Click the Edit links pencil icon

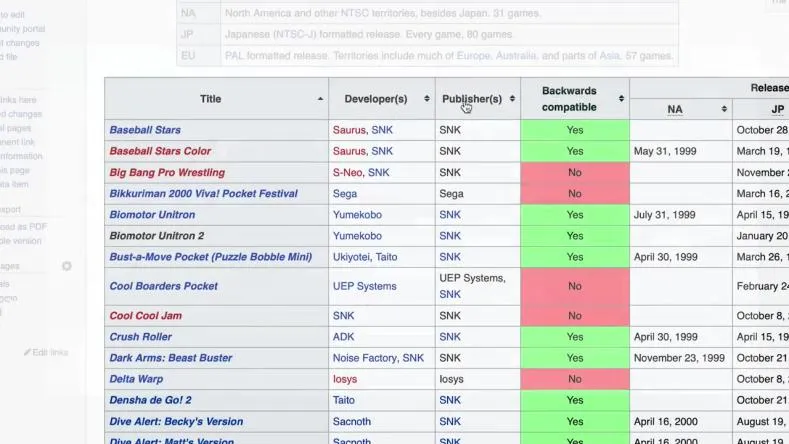[28, 353]
